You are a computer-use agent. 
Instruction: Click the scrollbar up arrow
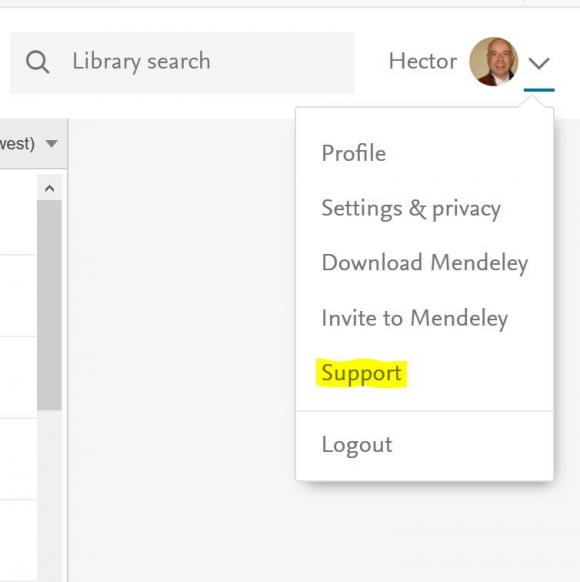pyautogui.click(x=49, y=188)
